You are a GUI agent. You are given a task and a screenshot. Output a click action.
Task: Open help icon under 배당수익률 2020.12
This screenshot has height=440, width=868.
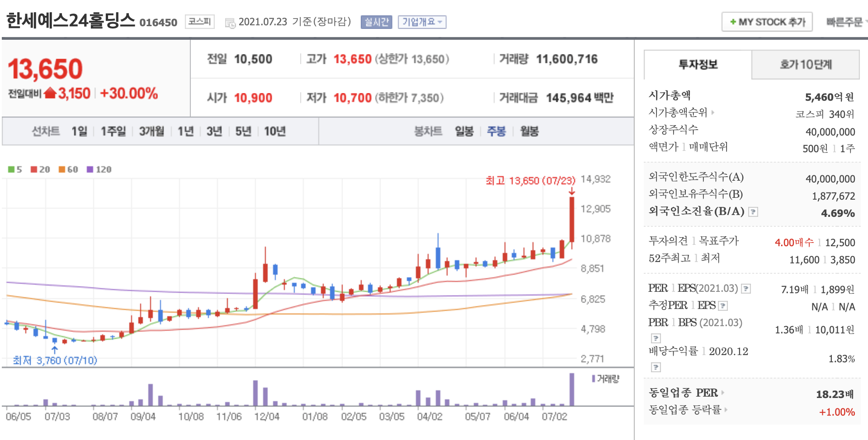click(x=656, y=367)
